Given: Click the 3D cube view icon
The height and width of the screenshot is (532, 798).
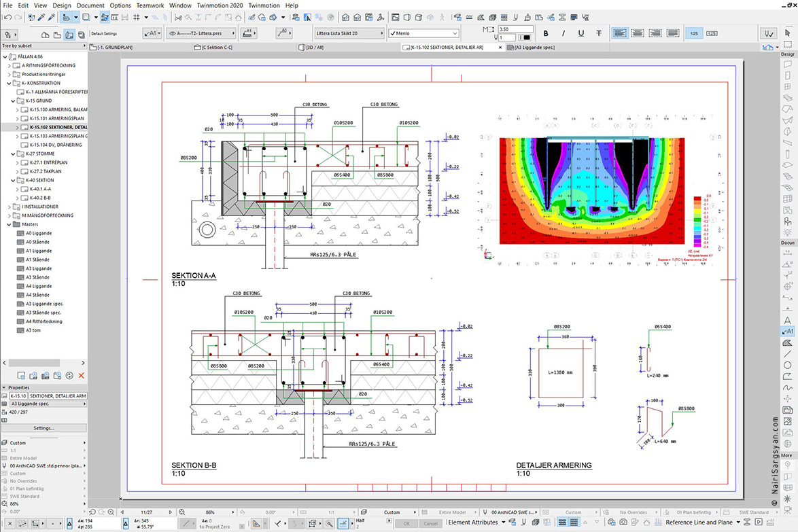Looking at the screenshot, I should click(418, 17).
